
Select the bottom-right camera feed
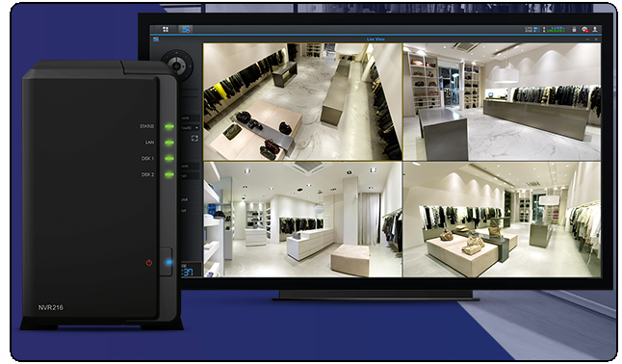pyautogui.click(x=502, y=220)
